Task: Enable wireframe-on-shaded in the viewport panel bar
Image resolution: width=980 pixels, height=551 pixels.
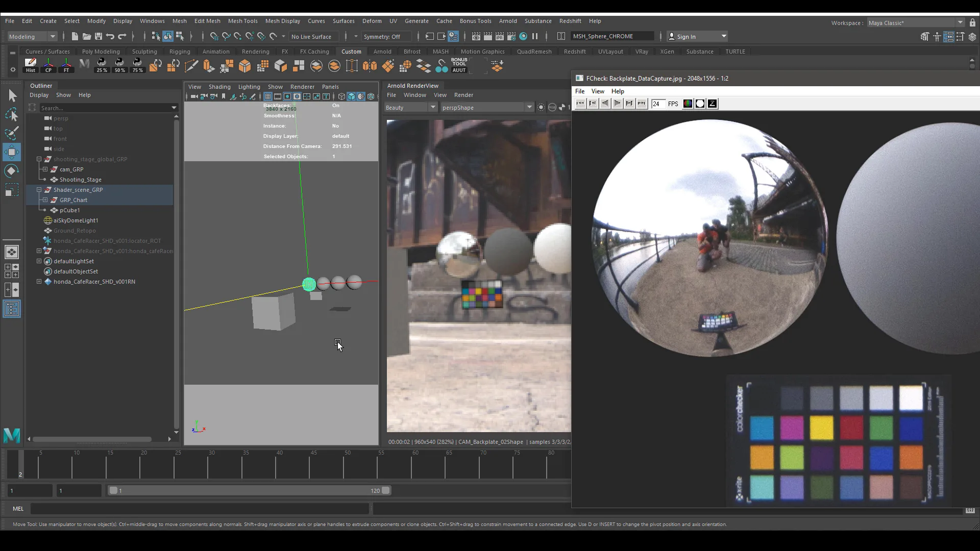Action: pos(372,96)
